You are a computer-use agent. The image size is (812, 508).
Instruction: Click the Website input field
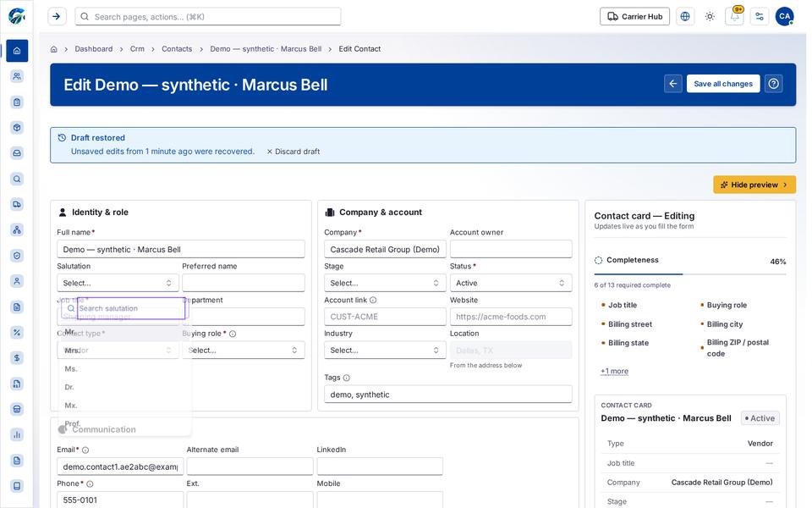coord(511,317)
